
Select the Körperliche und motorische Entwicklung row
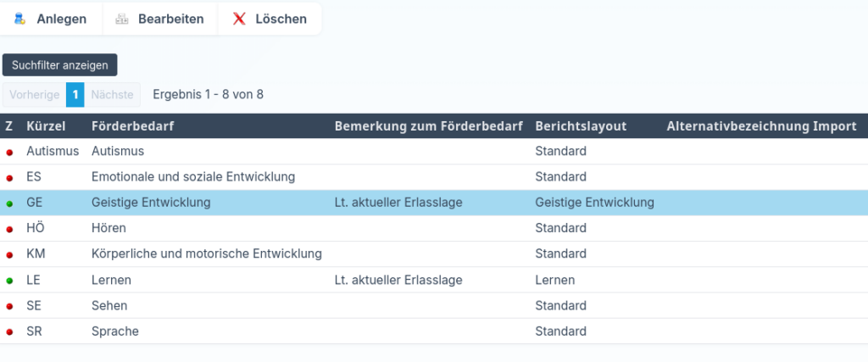(x=207, y=254)
